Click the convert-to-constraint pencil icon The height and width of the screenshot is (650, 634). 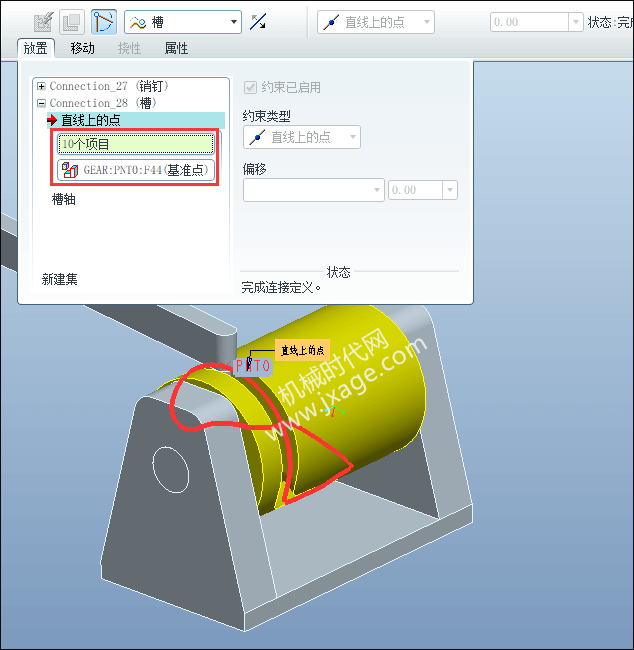(43, 22)
